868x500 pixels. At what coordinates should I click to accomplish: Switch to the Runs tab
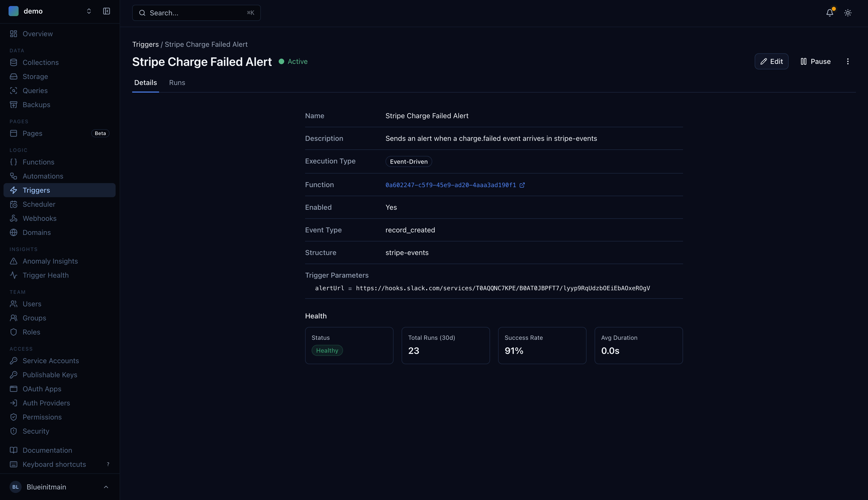point(177,82)
